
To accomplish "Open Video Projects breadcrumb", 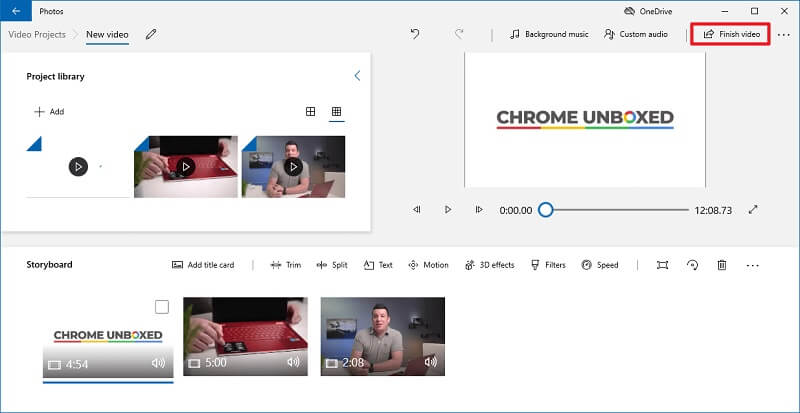I will point(37,35).
